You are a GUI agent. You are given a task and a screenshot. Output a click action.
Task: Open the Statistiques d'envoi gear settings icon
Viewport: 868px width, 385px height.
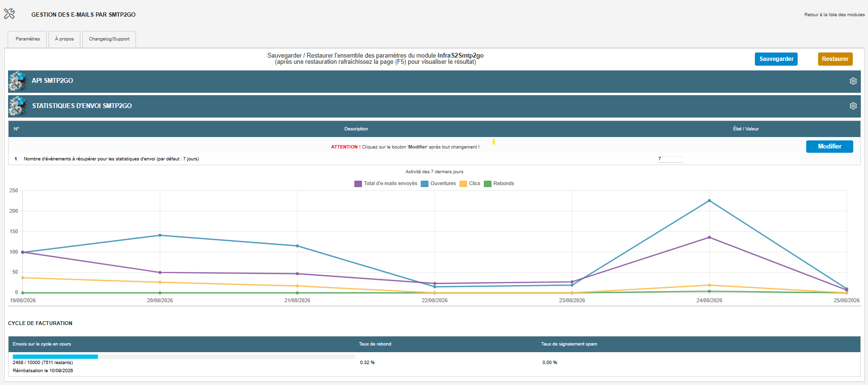pyautogui.click(x=853, y=106)
